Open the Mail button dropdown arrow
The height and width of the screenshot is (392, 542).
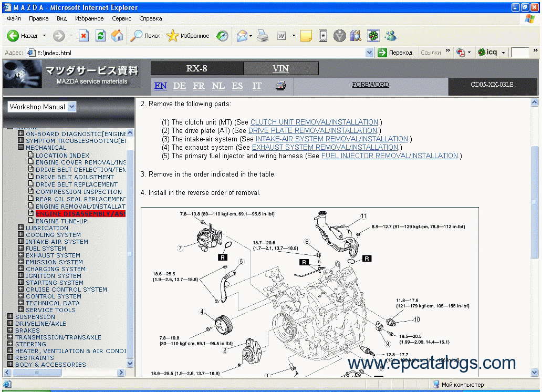pos(251,36)
